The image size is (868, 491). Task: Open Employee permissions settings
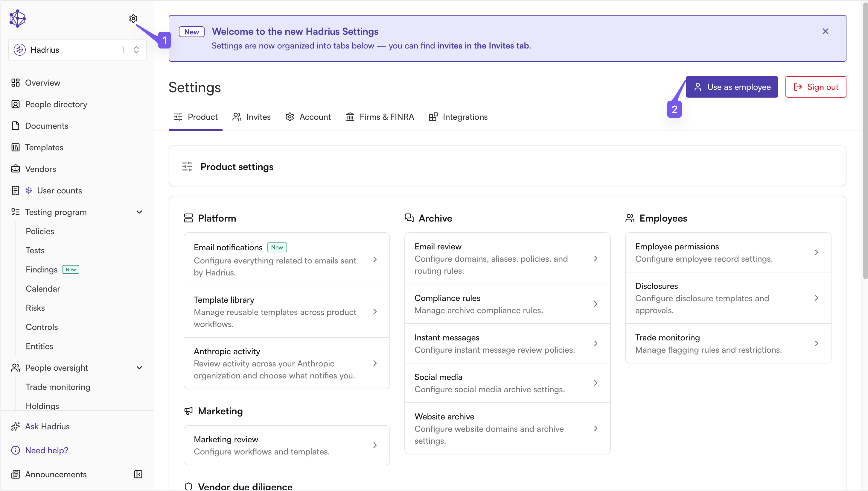(728, 253)
